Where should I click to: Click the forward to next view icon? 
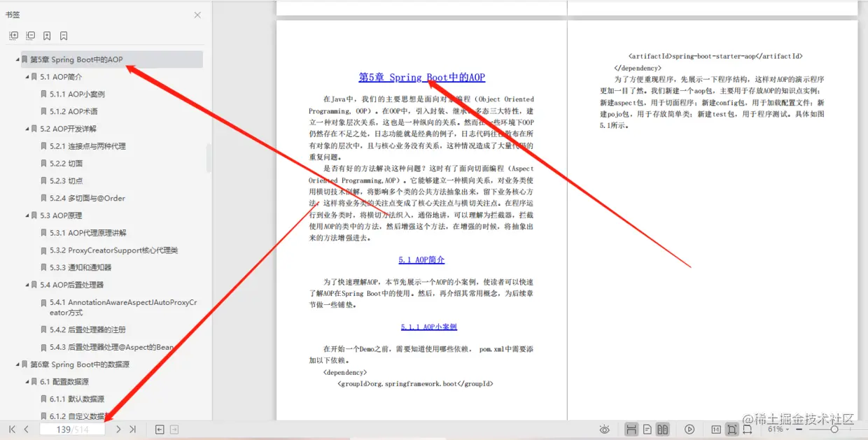pyautogui.click(x=175, y=430)
